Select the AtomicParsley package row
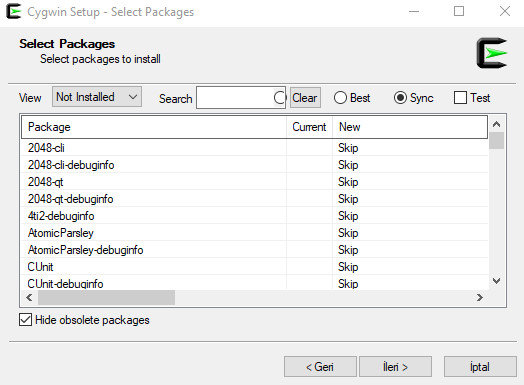524x385 pixels. [254, 233]
